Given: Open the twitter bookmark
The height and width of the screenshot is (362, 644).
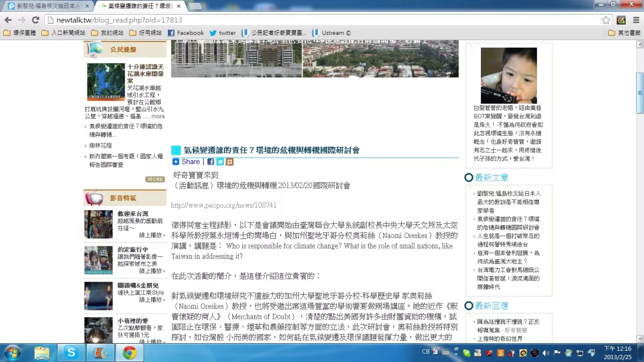Looking at the screenshot, I should pos(223,33).
